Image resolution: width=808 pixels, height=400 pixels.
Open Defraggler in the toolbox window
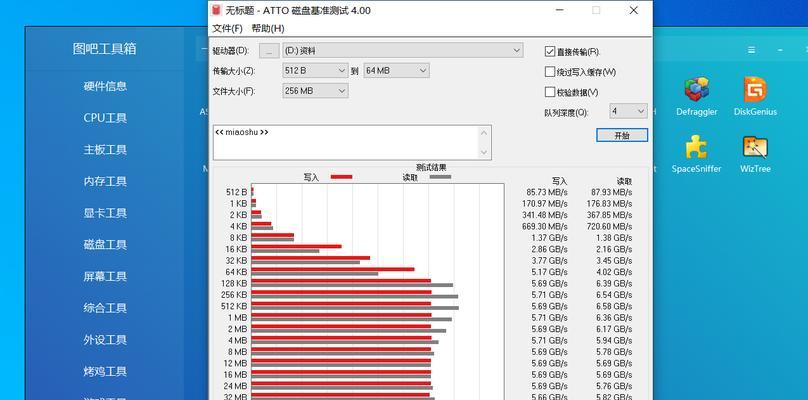pyautogui.click(x=696, y=96)
